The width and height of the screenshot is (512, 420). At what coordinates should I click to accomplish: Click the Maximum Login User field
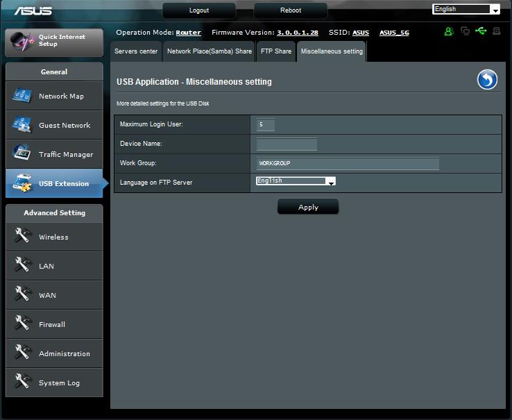266,124
